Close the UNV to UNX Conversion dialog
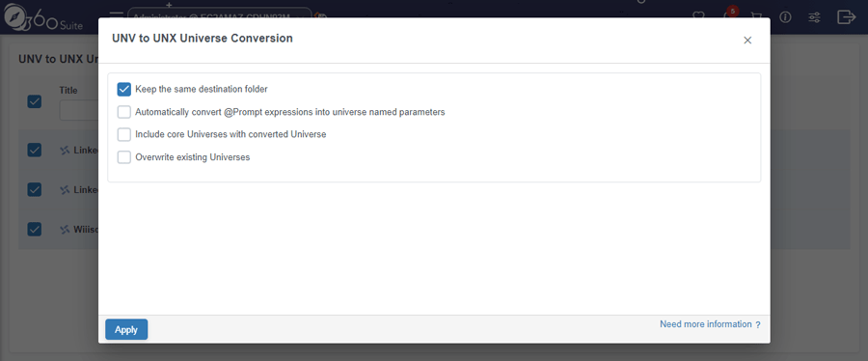 click(x=747, y=41)
